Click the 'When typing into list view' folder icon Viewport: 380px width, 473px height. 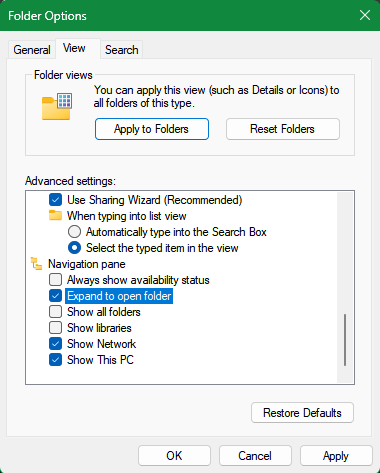pos(55,215)
